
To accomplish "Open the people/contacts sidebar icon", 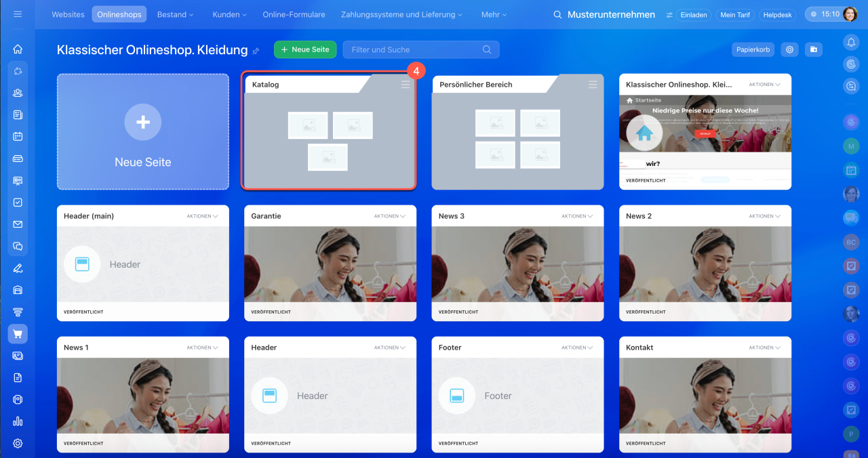I will tap(18, 93).
